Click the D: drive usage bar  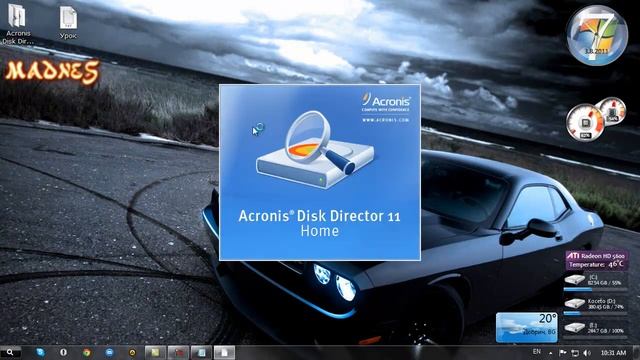pyautogui.click(x=596, y=313)
